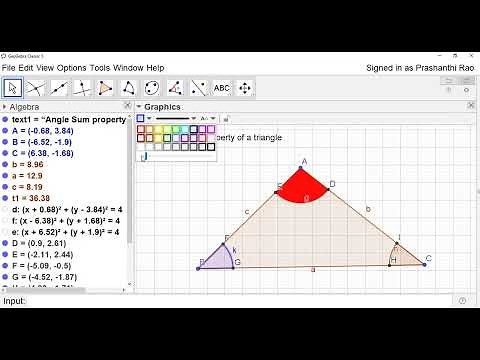Open the settings gear icon
This screenshot has height=360, width=480.
[x=467, y=90]
